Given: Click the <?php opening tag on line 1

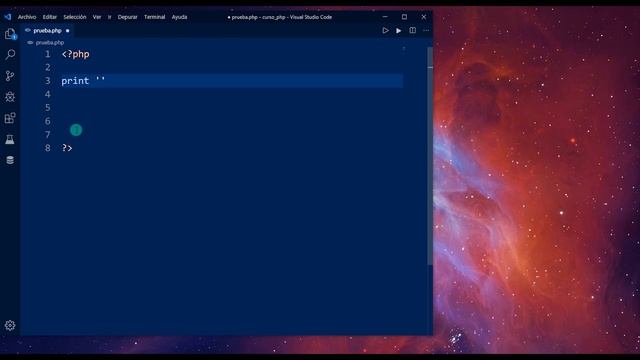Looking at the screenshot, I should point(76,54).
